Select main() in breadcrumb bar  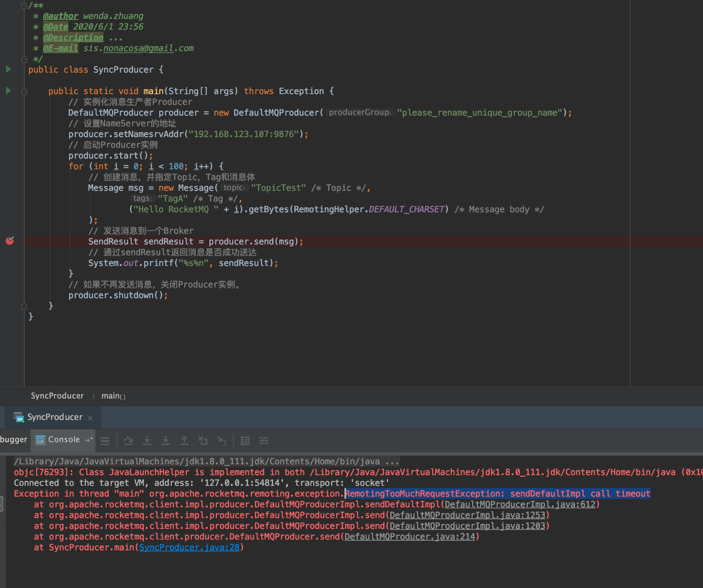[x=113, y=396]
